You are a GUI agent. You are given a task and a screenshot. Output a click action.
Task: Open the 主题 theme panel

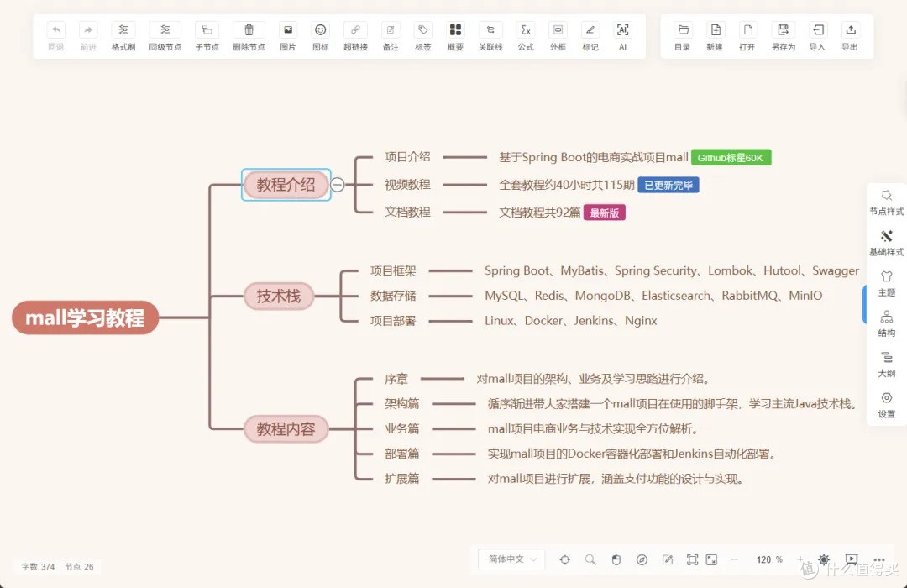pos(886,284)
